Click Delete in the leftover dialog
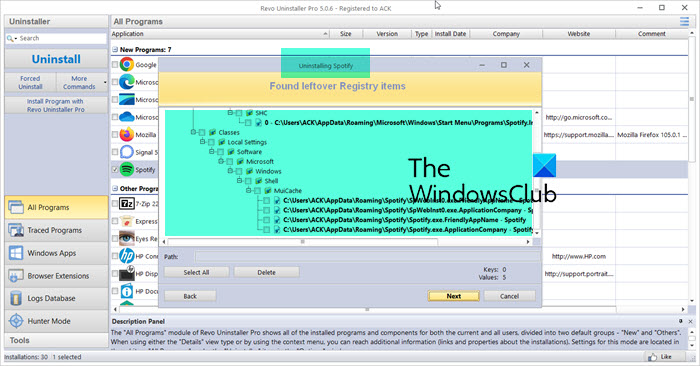The image size is (700, 366). click(267, 272)
